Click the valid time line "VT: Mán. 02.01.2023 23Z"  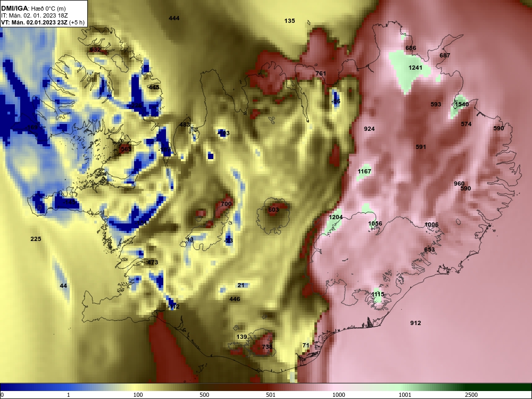click(34, 23)
